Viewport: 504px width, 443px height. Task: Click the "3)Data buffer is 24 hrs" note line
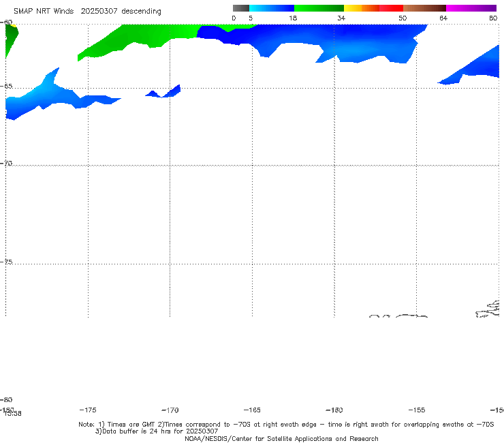[157, 431]
